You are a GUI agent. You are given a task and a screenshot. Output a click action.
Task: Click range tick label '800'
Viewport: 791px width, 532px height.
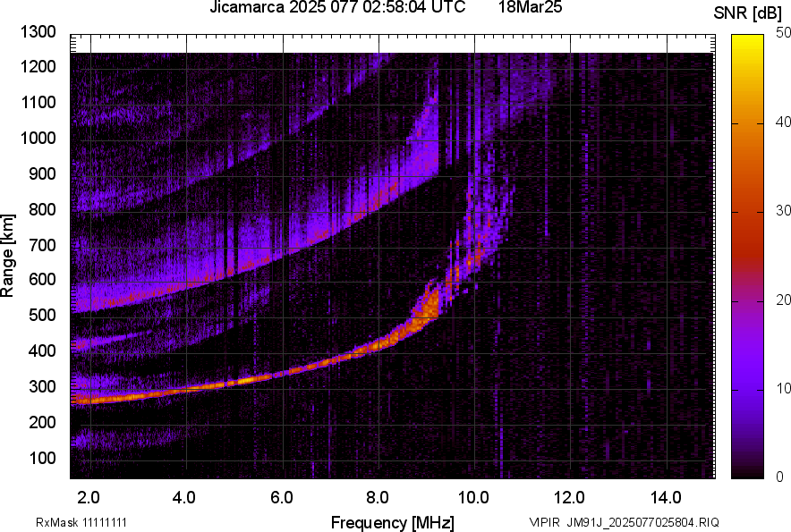(x=42, y=209)
